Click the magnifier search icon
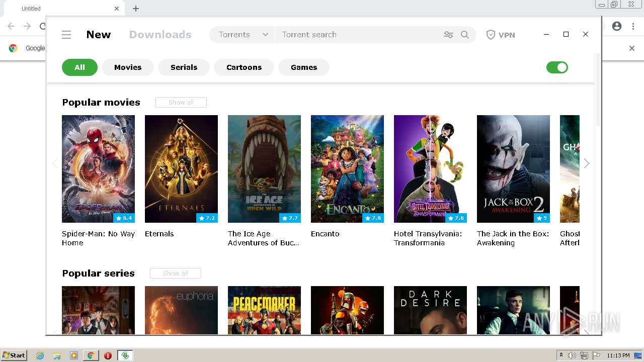Image resolution: width=644 pixels, height=362 pixels. coord(465,35)
